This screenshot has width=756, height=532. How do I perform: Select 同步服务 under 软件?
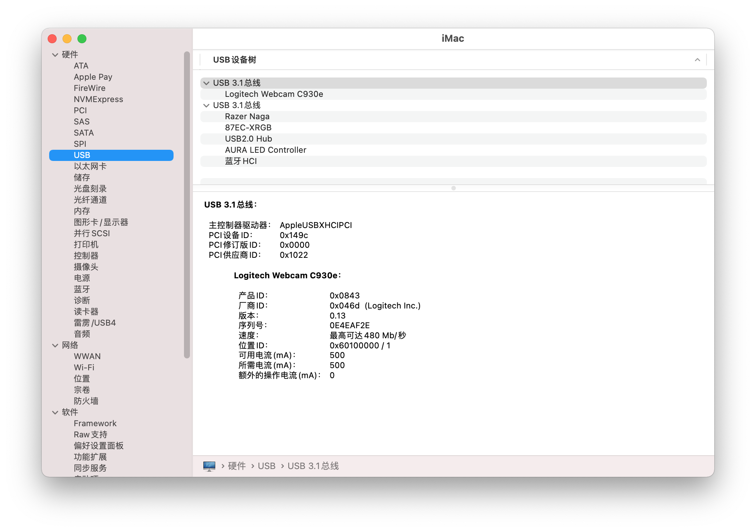pos(90,468)
